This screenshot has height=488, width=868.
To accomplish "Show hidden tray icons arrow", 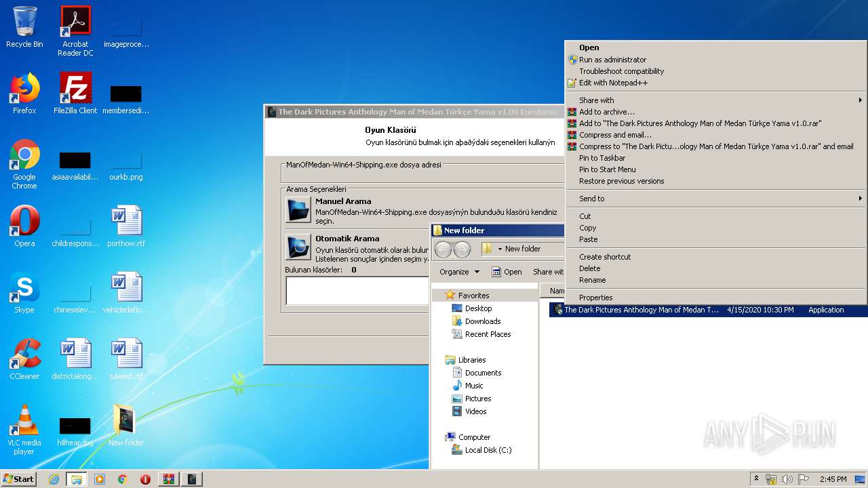I will coord(757,479).
